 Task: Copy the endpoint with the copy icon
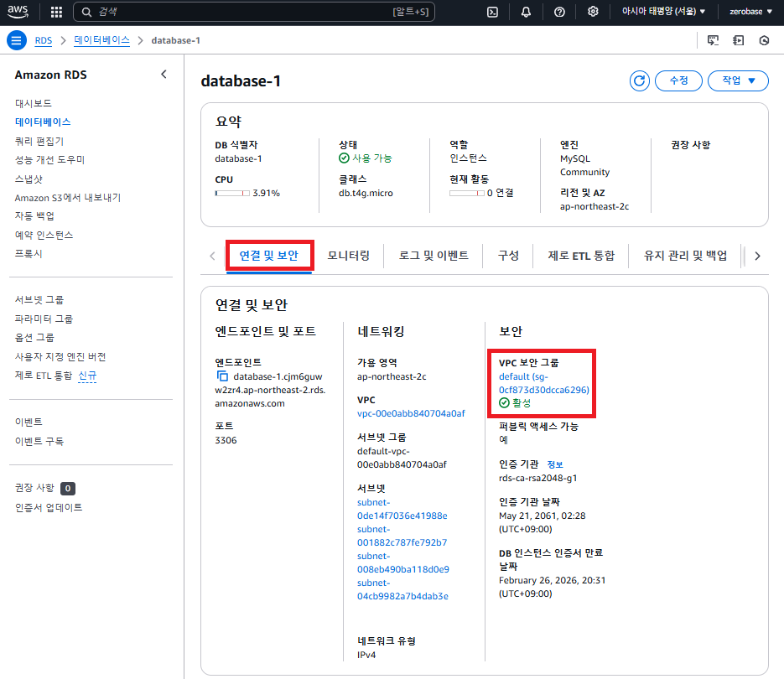tap(222, 376)
